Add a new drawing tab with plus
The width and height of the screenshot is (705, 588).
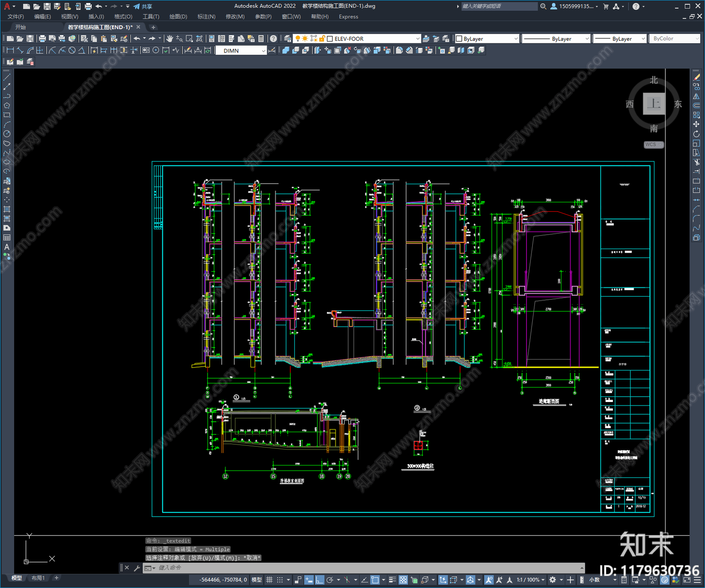tap(153, 27)
